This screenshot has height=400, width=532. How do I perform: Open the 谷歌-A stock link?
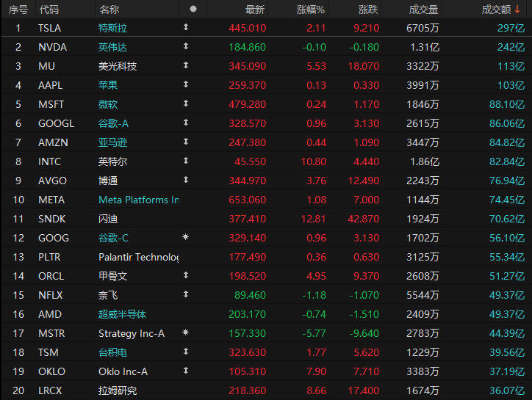tap(113, 123)
